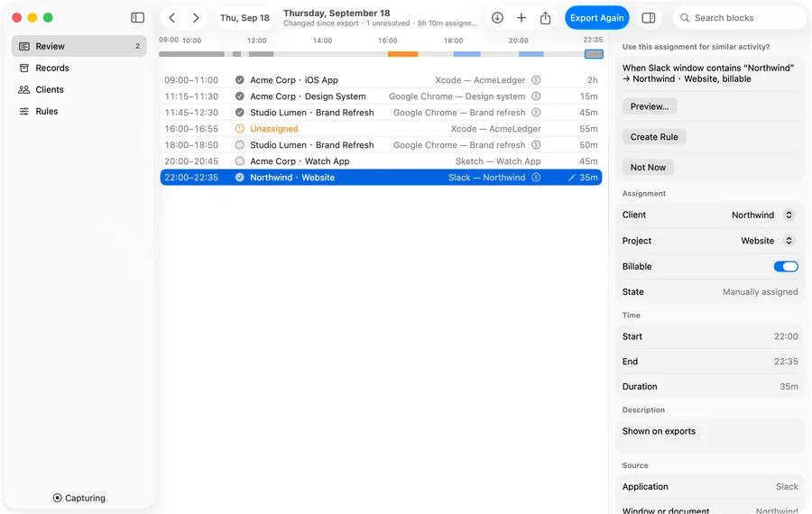Image resolution: width=812 pixels, height=514 pixels.
Task: Confirm the Acme Corp Watch App circle
Action: click(x=239, y=161)
